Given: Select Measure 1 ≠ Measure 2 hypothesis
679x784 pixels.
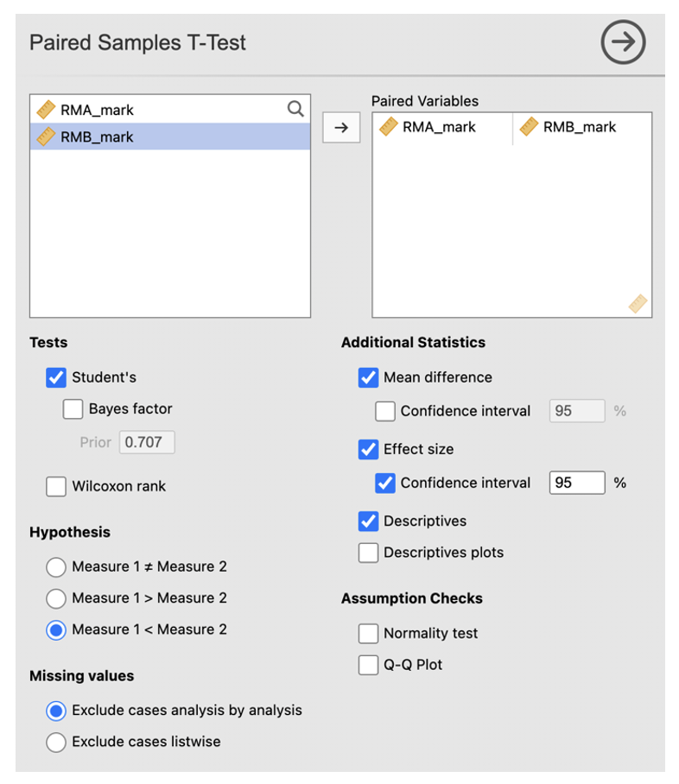Looking at the screenshot, I should click(x=56, y=567).
